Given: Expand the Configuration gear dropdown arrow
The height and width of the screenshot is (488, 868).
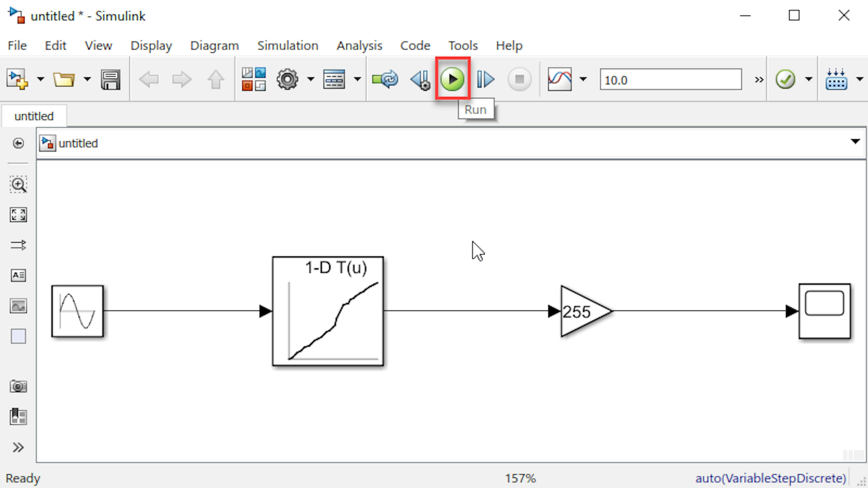Looking at the screenshot, I should coord(311,80).
